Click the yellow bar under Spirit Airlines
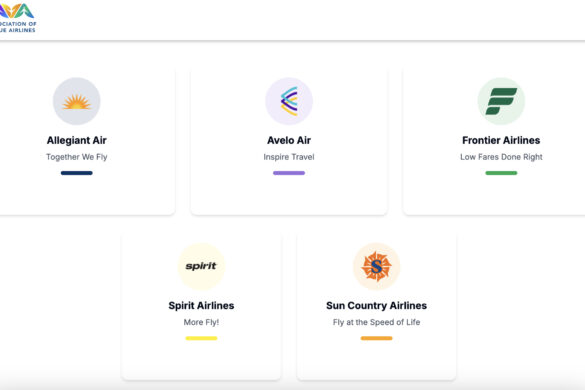The image size is (585, 390). click(x=201, y=338)
